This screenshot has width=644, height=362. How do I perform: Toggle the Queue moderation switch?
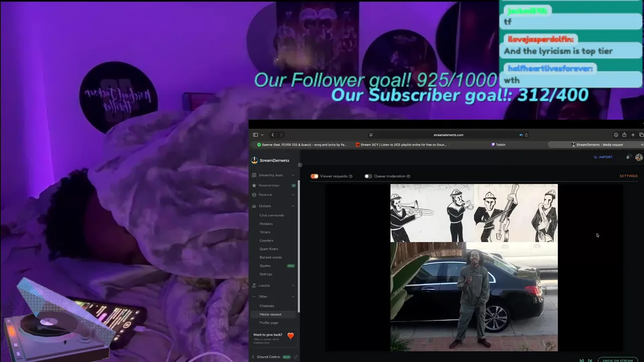(368, 176)
